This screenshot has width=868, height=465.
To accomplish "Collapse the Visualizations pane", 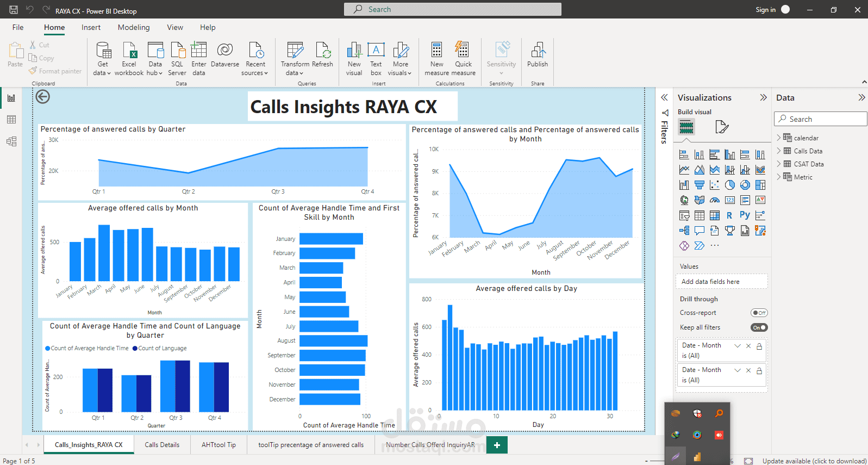I will [763, 97].
